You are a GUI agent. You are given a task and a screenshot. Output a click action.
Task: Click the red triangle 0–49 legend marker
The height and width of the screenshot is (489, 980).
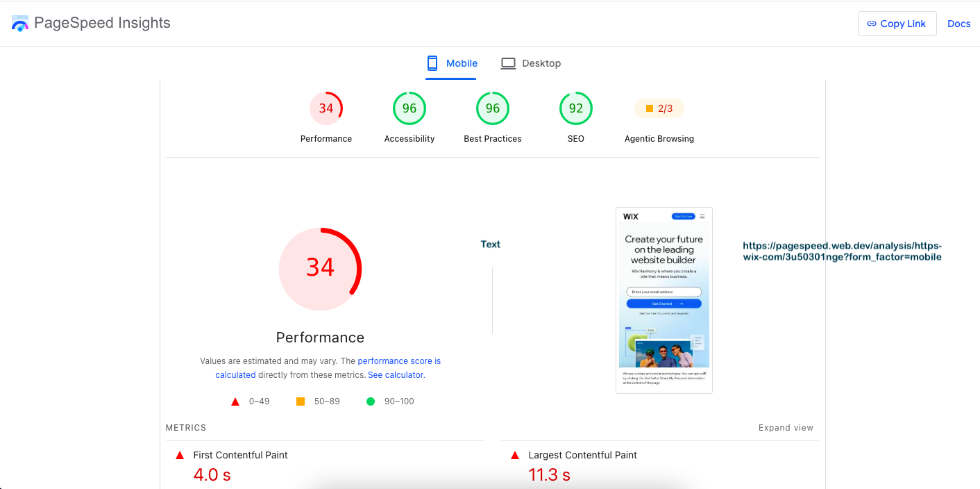235,401
